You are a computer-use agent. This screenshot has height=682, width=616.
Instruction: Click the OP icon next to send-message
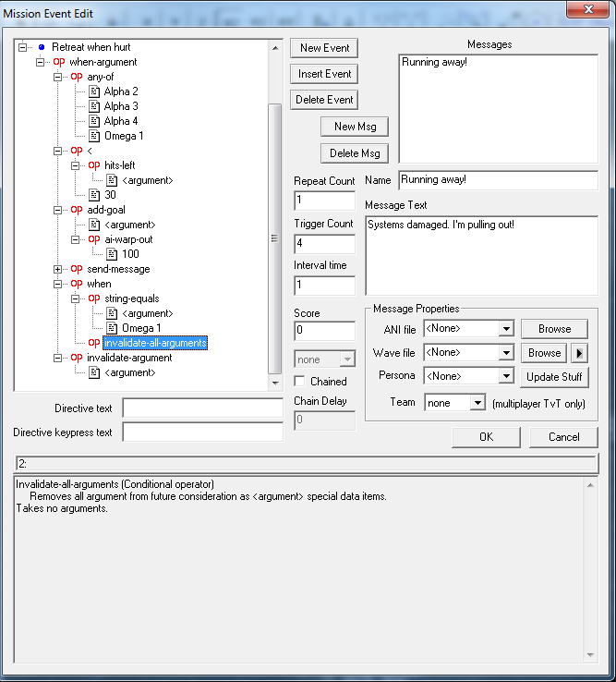point(77,269)
